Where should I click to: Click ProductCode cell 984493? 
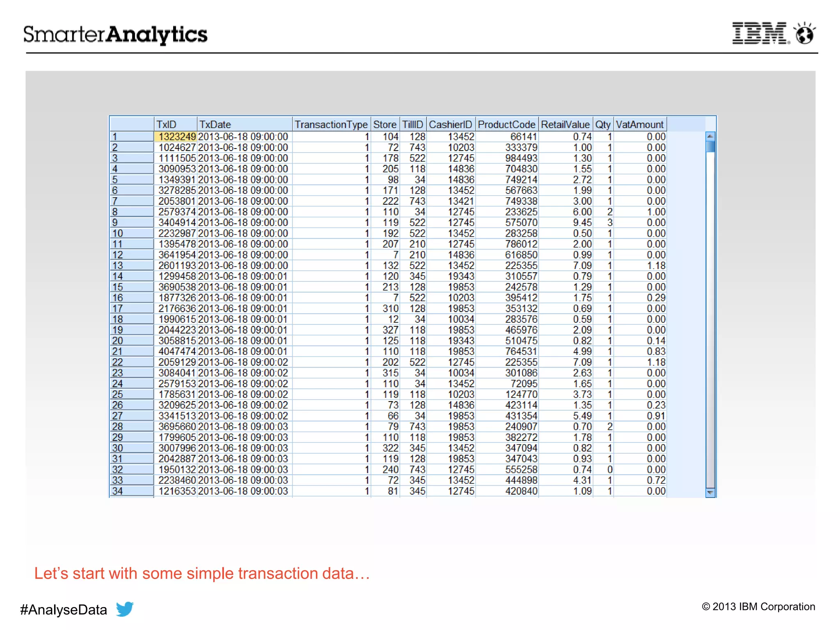(507, 158)
